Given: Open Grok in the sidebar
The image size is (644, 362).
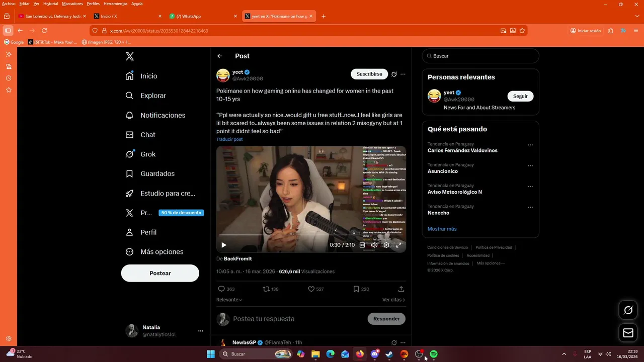Looking at the screenshot, I should (140, 154).
